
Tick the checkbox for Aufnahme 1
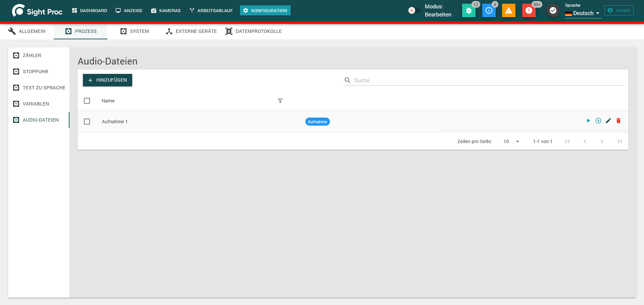point(87,122)
